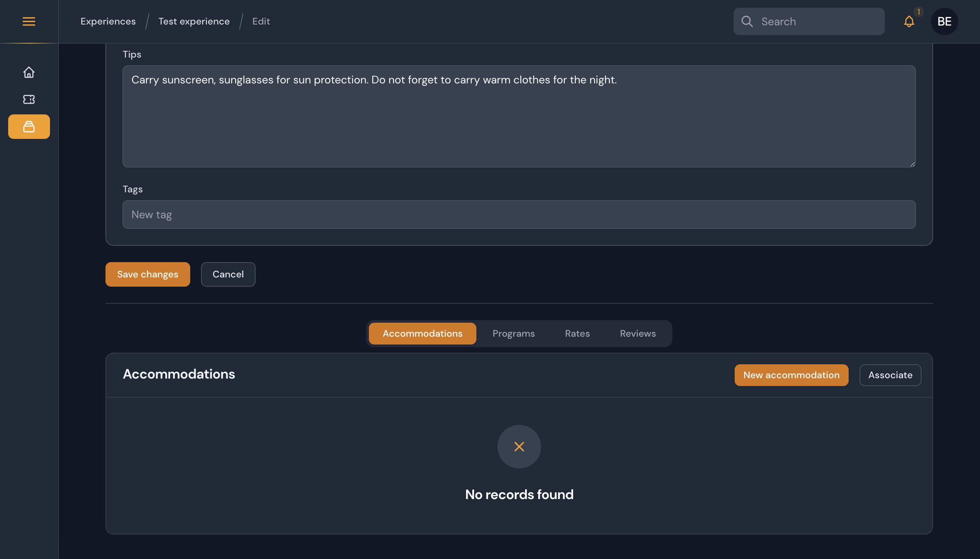Screen dimensions: 980x559
Task: Click the Associate button
Action: click(890, 375)
